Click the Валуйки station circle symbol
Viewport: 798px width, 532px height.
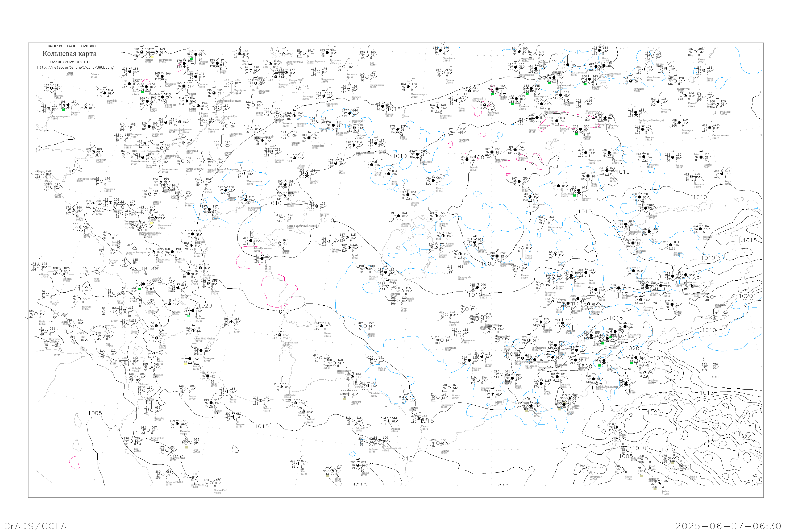[105, 93]
